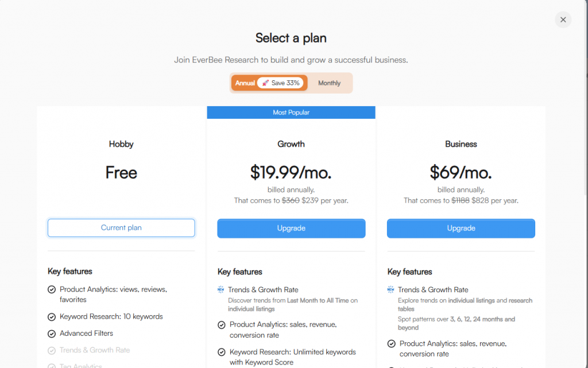Image resolution: width=588 pixels, height=368 pixels.
Task: Click the NEW badge icon on Business's Trends & Growth Rate
Action: pyautogui.click(x=392, y=290)
